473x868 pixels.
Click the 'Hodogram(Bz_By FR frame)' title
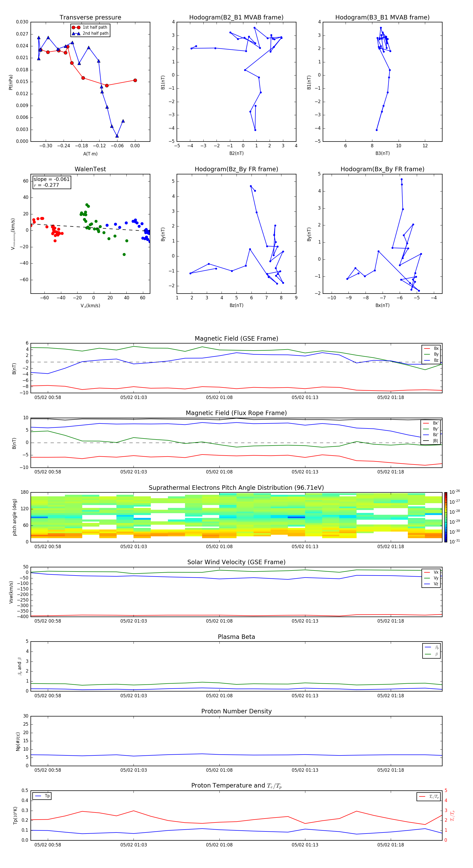(x=236, y=169)
